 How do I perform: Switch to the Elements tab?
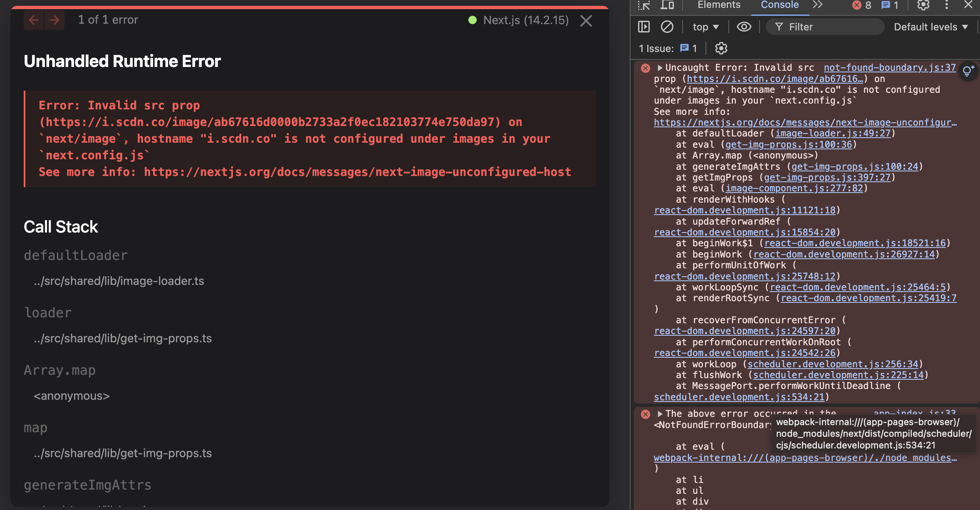click(x=719, y=5)
